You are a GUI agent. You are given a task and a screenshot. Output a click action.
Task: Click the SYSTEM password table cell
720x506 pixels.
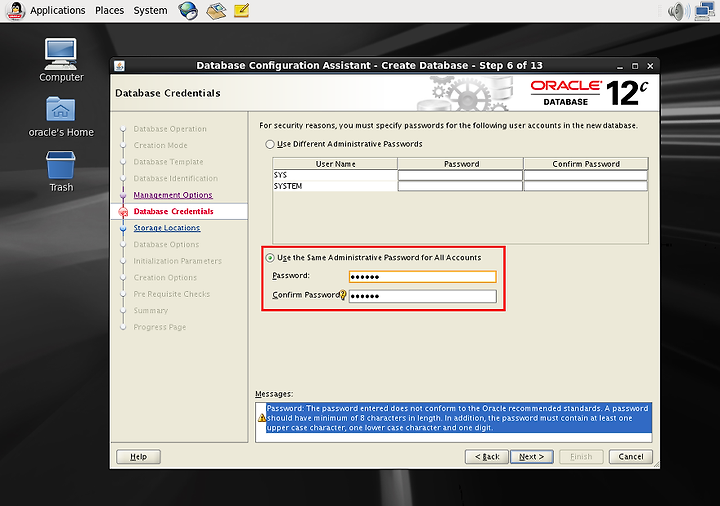pyautogui.click(x=460, y=186)
